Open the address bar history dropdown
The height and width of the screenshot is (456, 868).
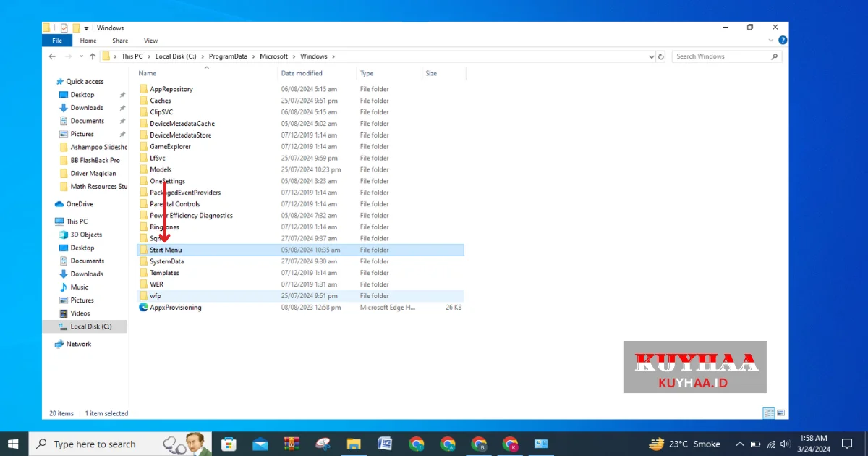click(649, 56)
